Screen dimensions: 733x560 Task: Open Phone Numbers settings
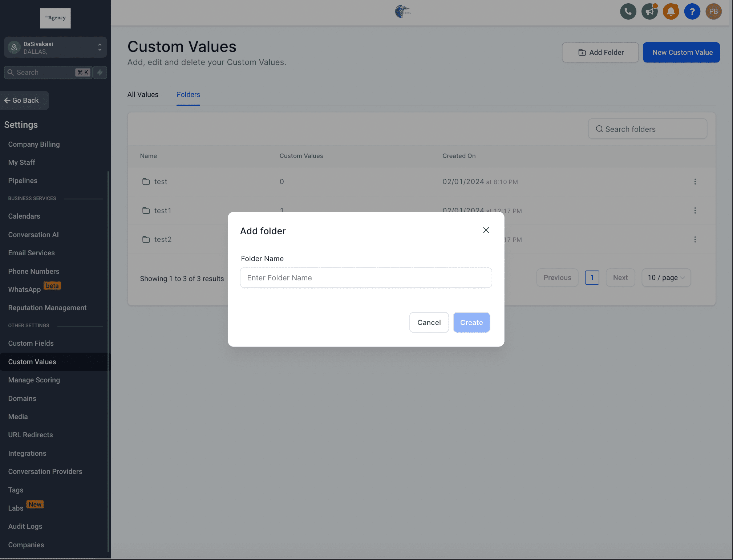click(x=33, y=271)
